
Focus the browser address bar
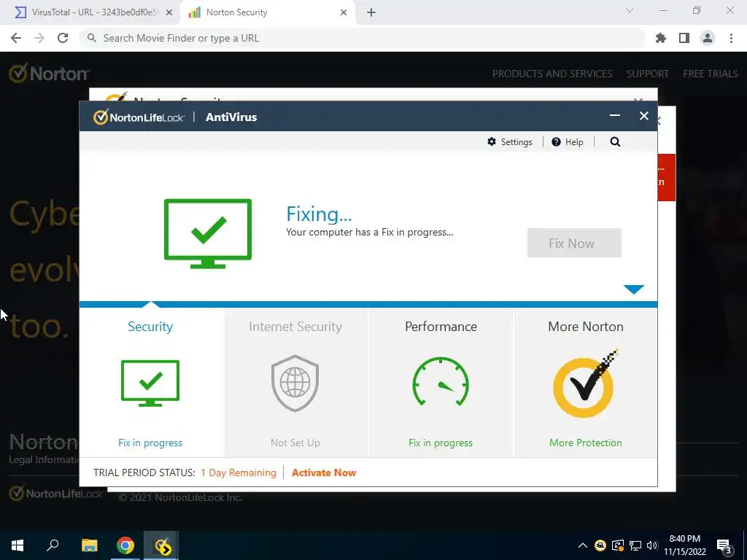[362, 38]
